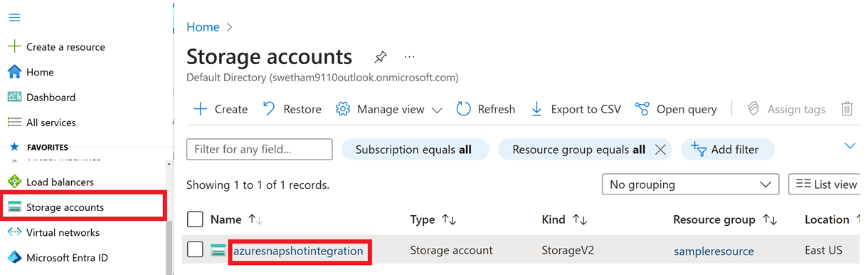Click Open query command
Viewport: 868px width, 275px height.
point(676,109)
